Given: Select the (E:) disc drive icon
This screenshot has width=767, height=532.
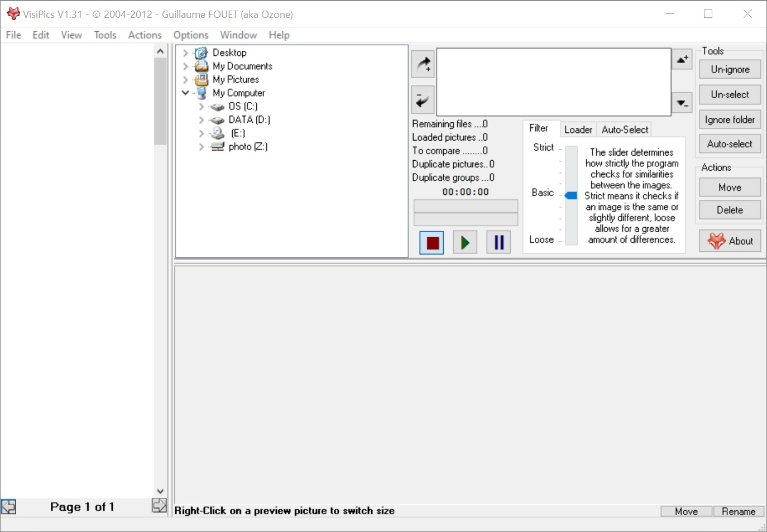Looking at the screenshot, I should (217, 133).
